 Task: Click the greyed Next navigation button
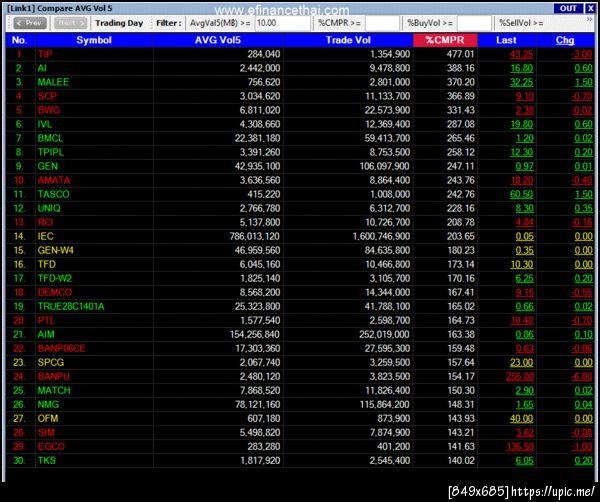point(70,23)
